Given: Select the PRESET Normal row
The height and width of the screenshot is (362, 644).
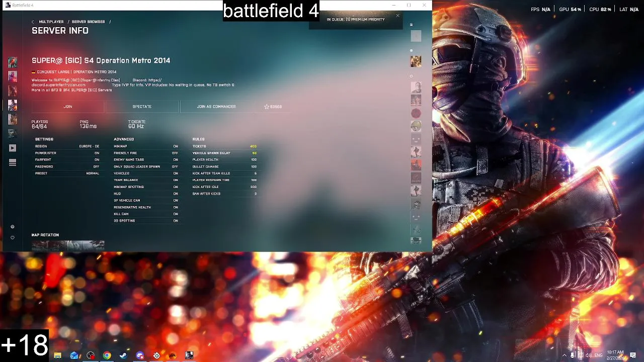Looking at the screenshot, I should [67, 173].
